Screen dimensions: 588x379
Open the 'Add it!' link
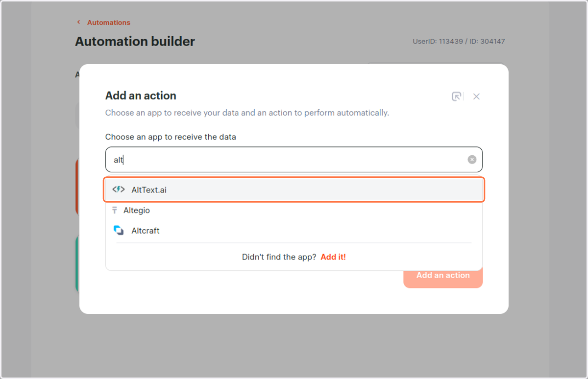333,257
